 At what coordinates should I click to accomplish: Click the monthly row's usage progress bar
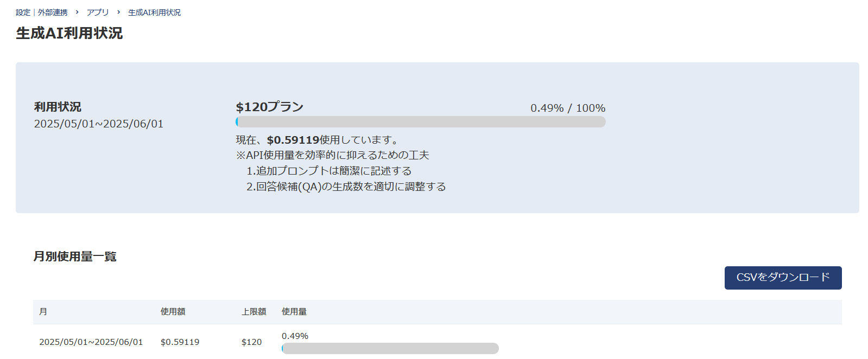point(390,348)
